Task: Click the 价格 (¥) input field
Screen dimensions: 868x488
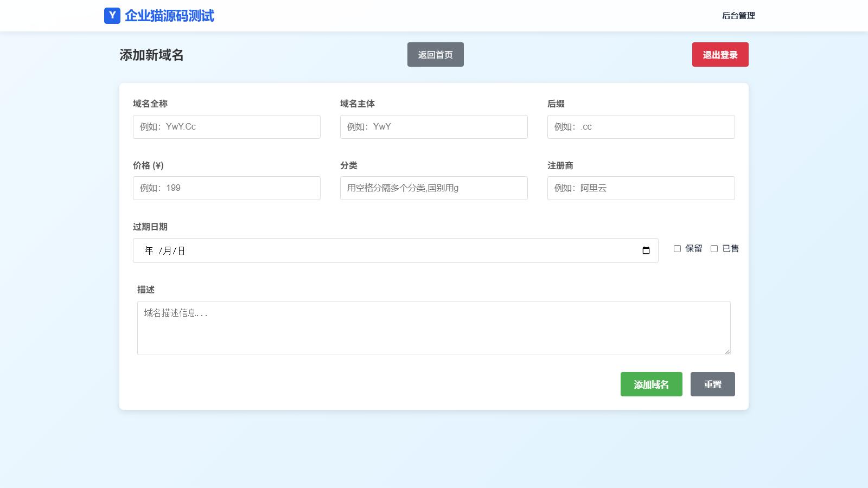Action: click(x=226, y=188)
